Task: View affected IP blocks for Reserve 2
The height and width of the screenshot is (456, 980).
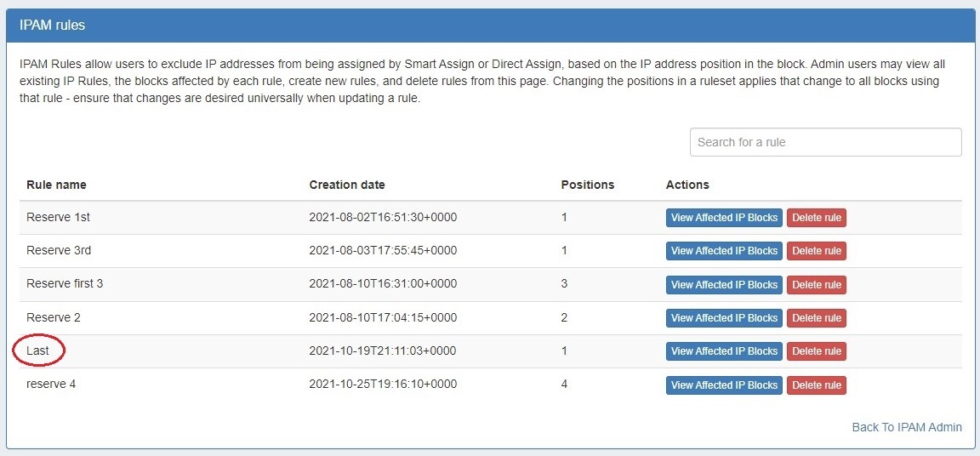Action: (724, 318)
